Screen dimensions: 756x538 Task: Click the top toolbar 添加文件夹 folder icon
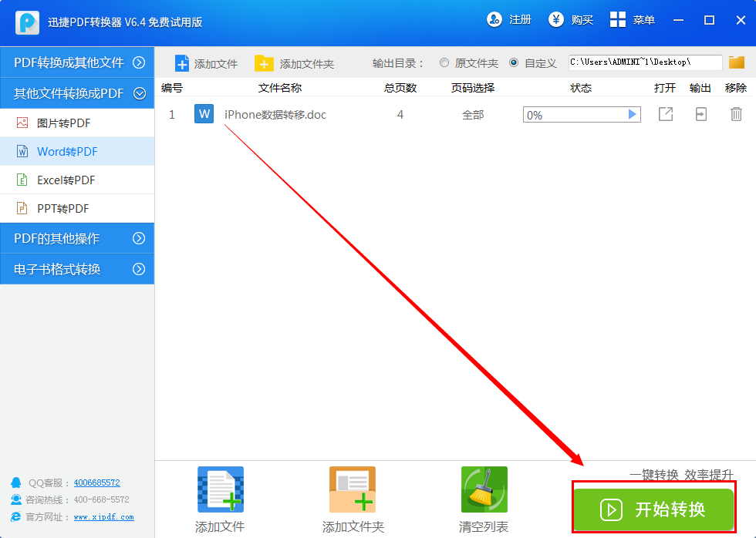point(264,63)
